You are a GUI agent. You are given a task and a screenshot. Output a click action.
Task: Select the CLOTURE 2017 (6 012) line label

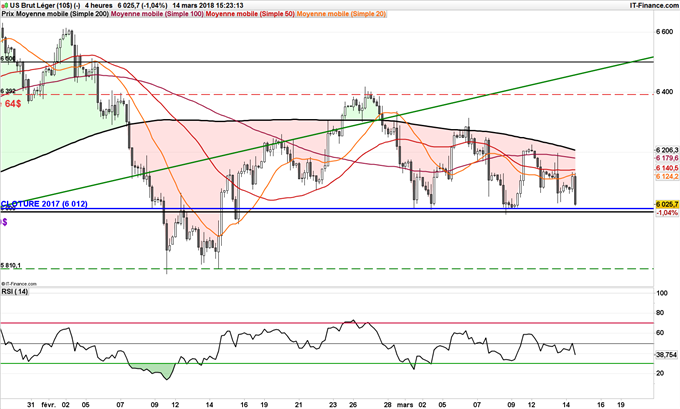44,204
